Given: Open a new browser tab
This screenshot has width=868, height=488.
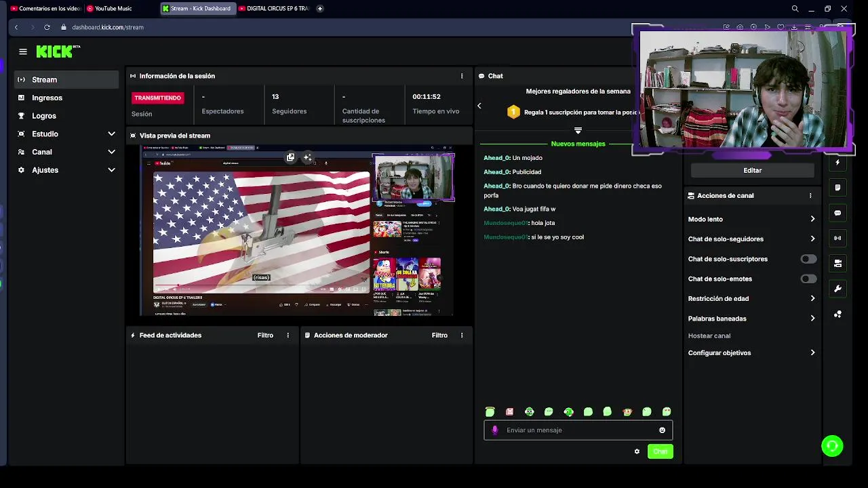Looking at the screenshot, I should [x=319, y=9].
